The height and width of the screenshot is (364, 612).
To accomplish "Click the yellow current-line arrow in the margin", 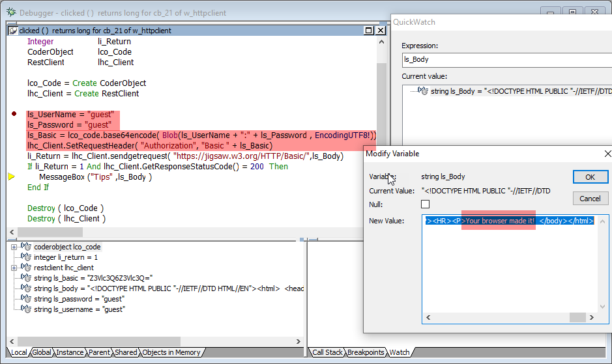I will pos(11,176).
